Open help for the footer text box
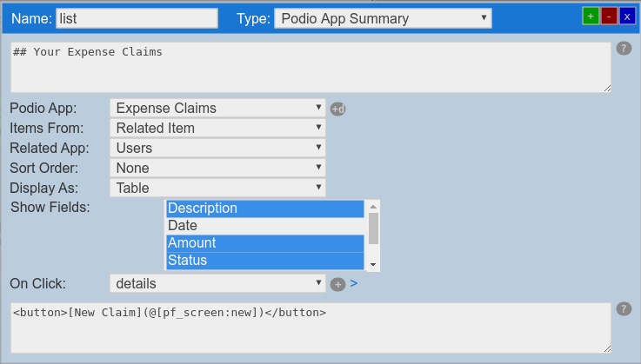 (624, 309)
